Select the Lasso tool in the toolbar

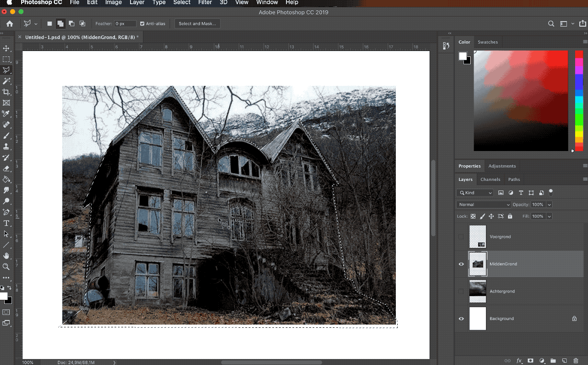click(6, 70)
